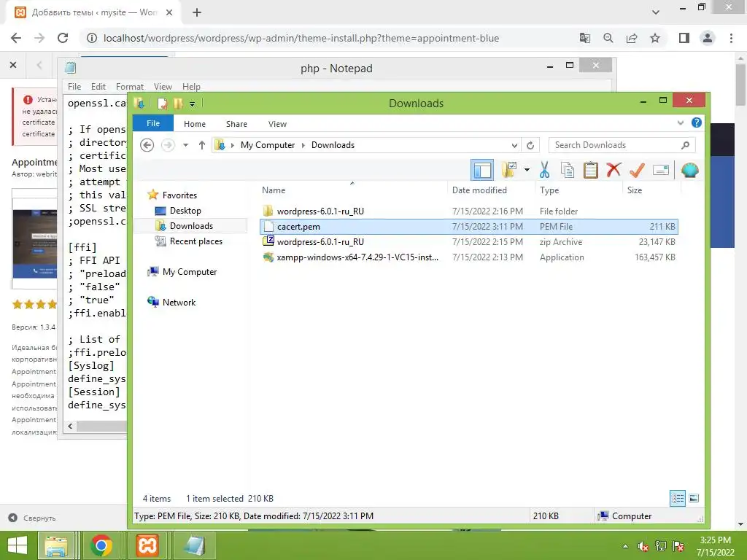Viewport: 747px width, 560px height.
Task: Open the File tab in Downloads window
Action: click(x=153, y=123)
